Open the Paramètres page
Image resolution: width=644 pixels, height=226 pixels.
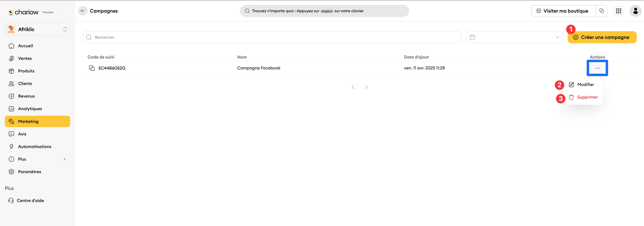[x=38, y=172]
